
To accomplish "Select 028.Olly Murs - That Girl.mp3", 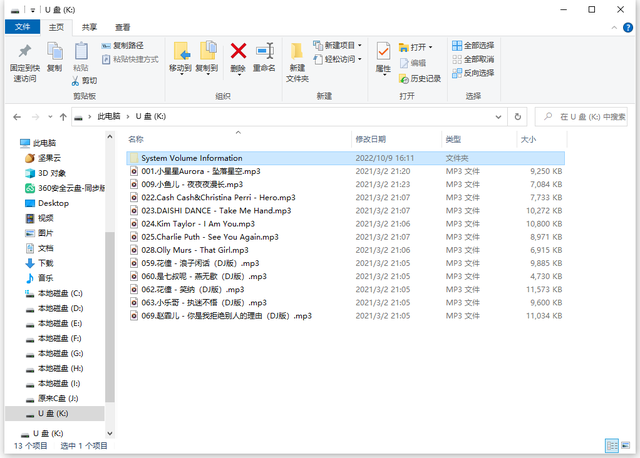I will (345, 250).
